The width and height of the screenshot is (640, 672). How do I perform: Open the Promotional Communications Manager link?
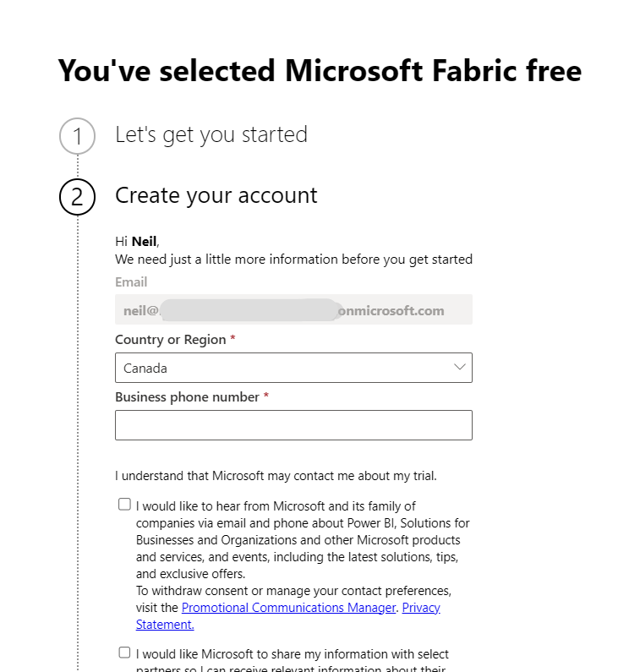[x=288, y=608]
